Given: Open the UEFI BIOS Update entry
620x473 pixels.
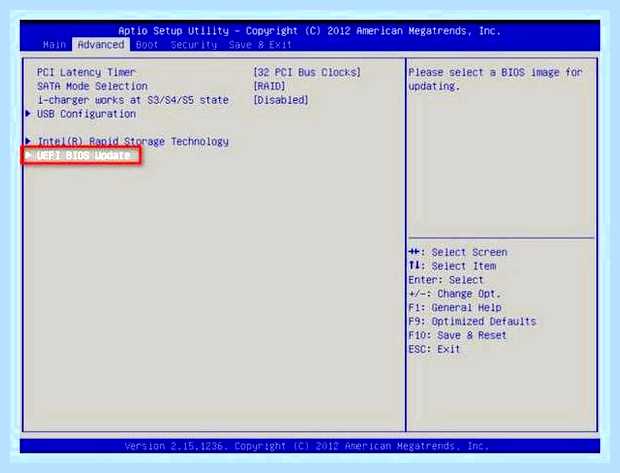Looking at the screenshot, I should 81,155.
